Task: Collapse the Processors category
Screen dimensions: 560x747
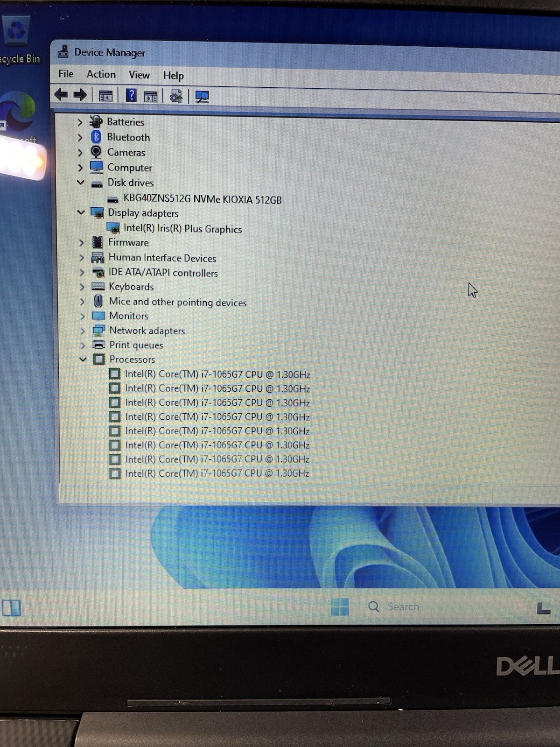Action: pos(83,359)
